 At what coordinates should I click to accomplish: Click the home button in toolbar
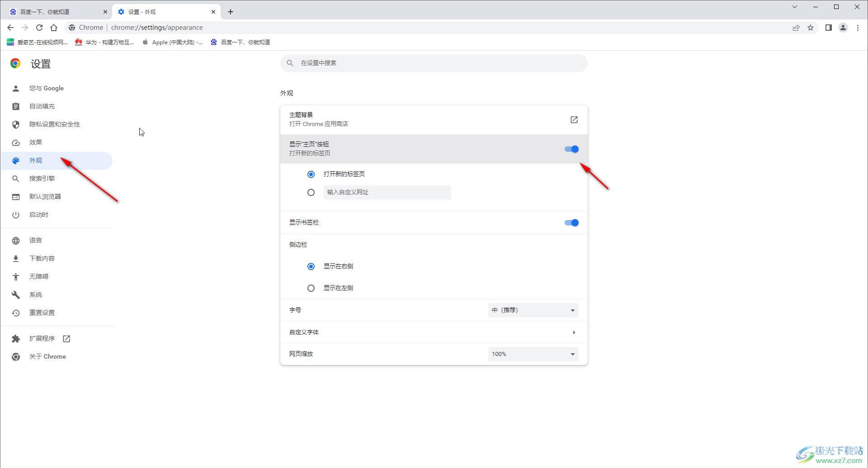pos(54,28)
